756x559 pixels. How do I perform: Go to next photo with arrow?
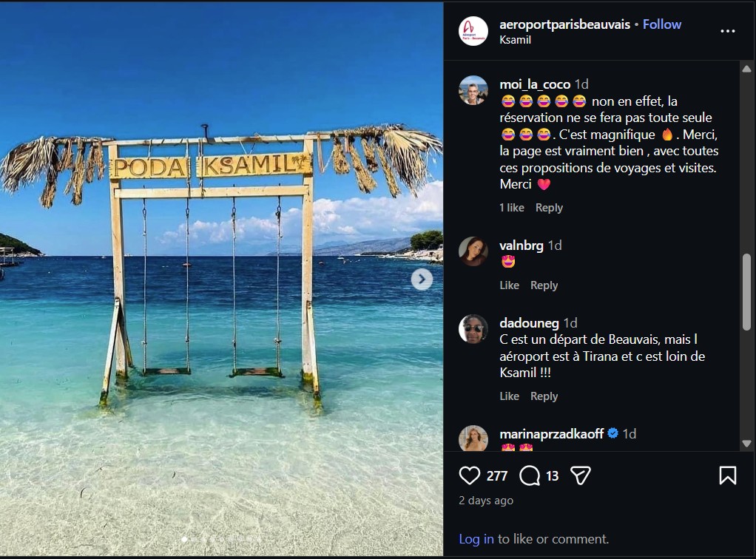pyautogui.click(x=422, y=279)
